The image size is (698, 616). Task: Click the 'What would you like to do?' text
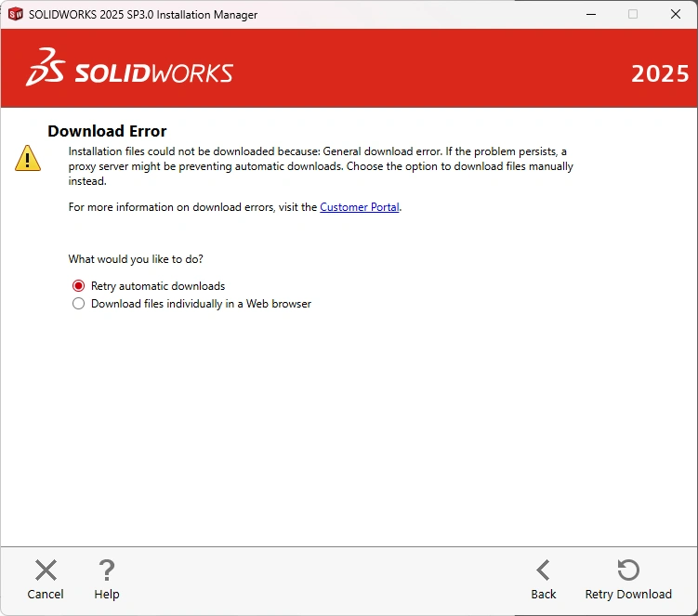(136, 259)
